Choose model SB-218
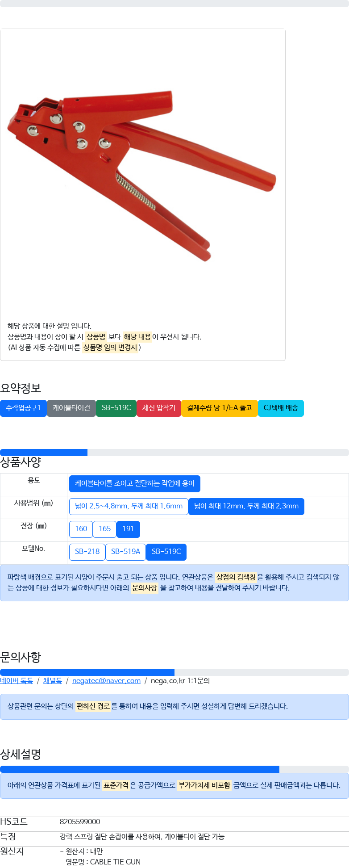349x868 pixels. tap(87, 552)
